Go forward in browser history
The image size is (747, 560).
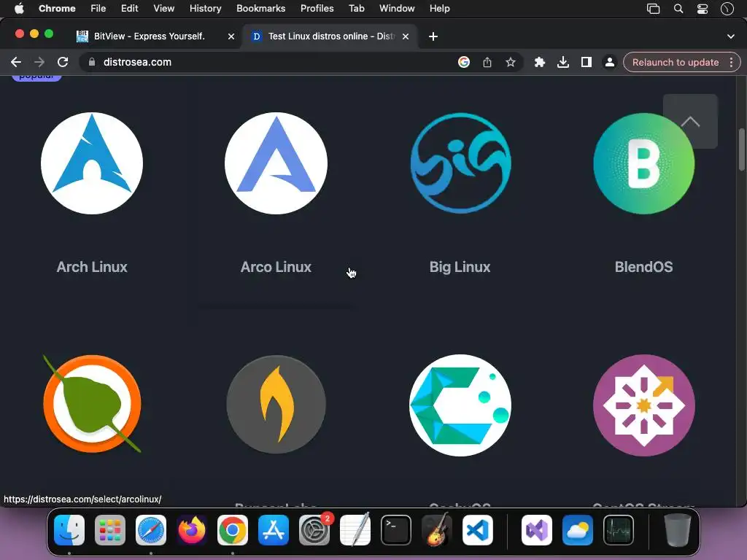pyautogui.click(x=39, y=62)
